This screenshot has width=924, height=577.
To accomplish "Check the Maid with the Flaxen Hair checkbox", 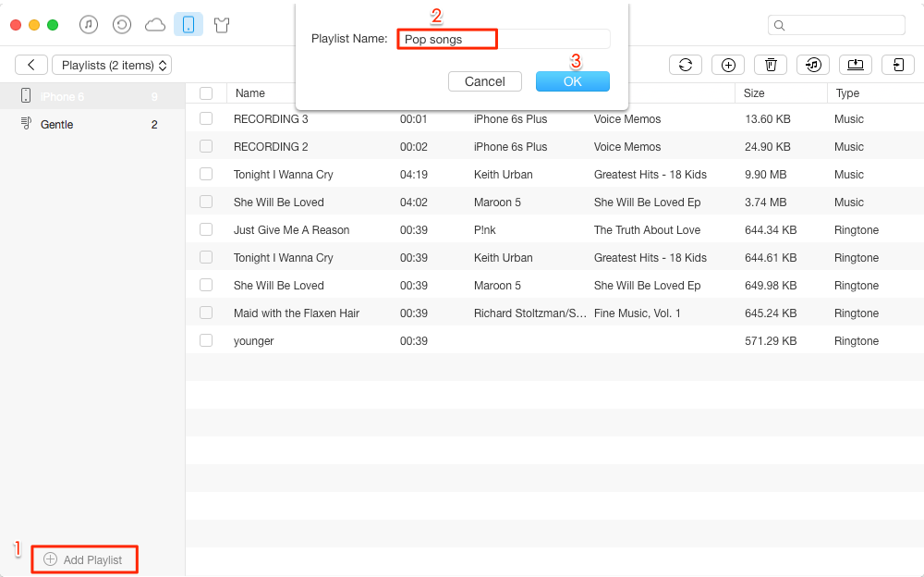I will tap(206, 313).
